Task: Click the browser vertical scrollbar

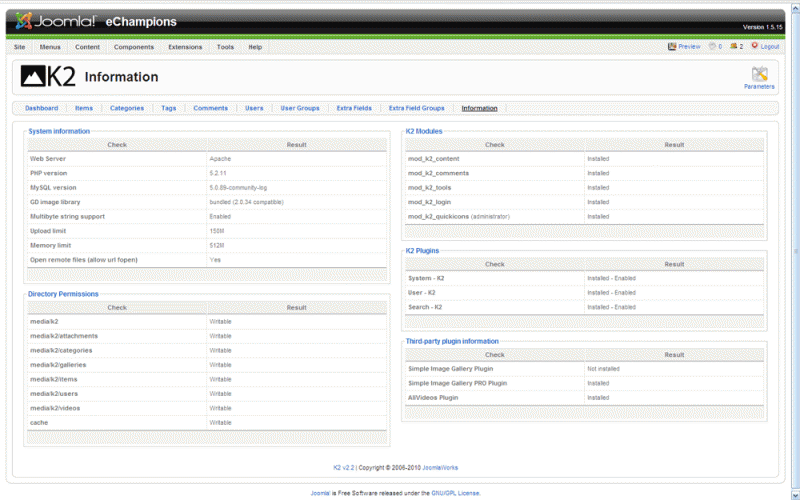Action: pos(795,250)
